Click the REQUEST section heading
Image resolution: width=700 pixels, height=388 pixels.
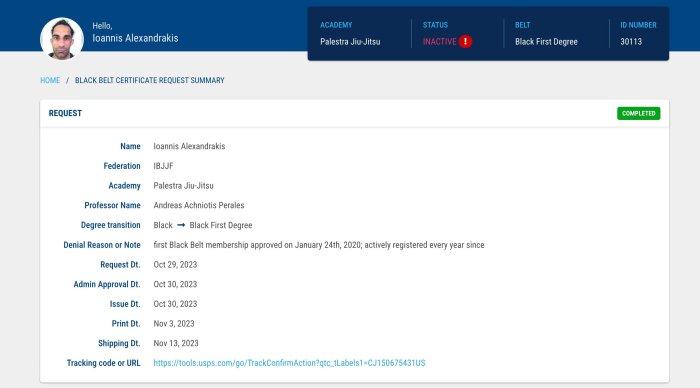point(65,113)
